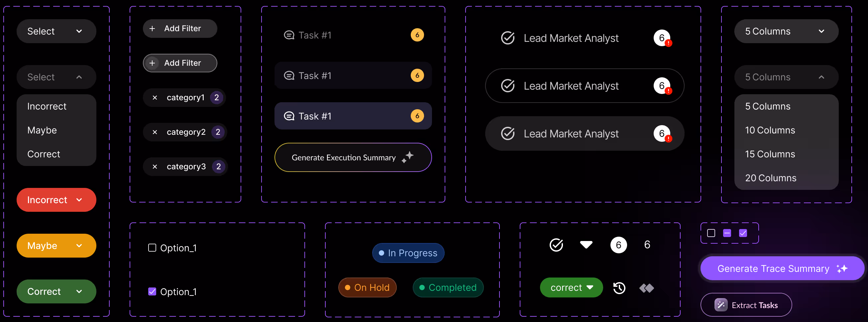The image size is (868, 322).
Task: Click the purple Generate Trace Summary button
Action: pos(782,269)
